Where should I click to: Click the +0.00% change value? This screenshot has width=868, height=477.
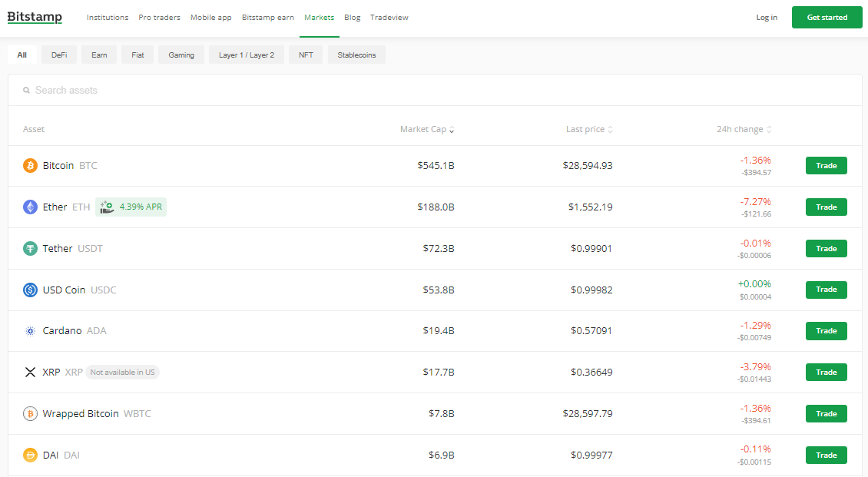pyautogui.click(x=754, y=284)
